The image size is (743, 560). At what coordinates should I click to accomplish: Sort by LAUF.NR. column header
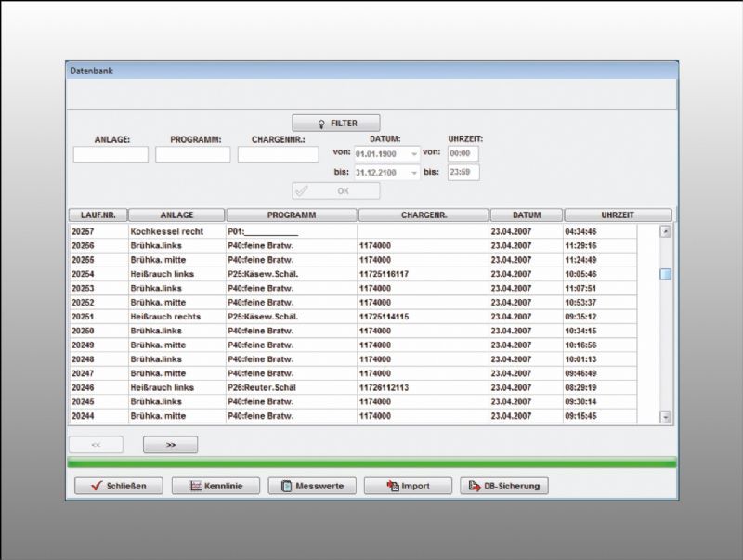(98, 215)
